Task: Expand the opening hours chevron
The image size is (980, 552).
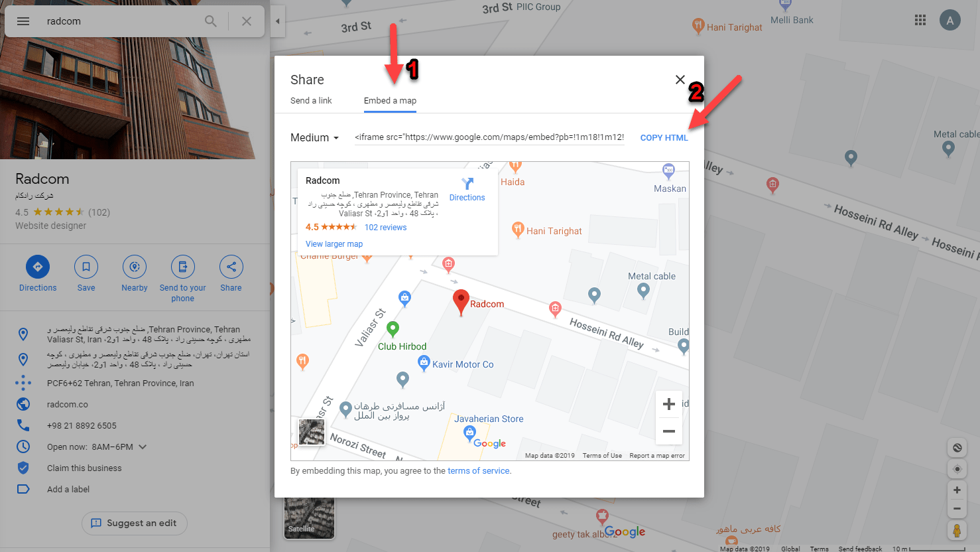Action: 143,447
